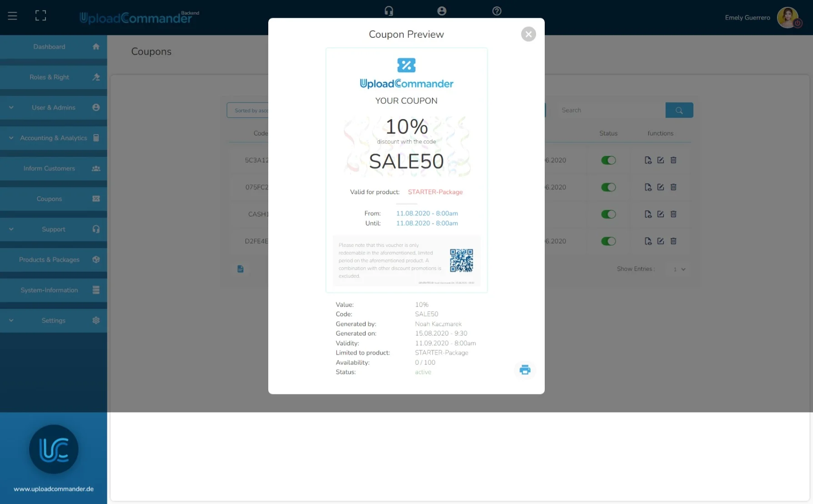The width and height of the screenshot is (813, 504).
Task: Open Inform Customers in the sidebar
Action: [54, 169]
